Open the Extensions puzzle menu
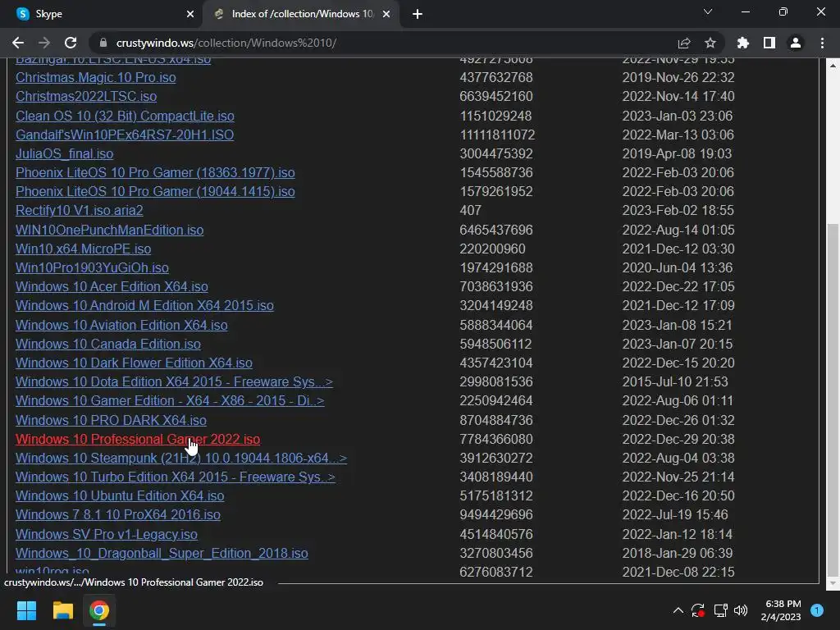Screen dimensions: 840x630 (x=742, y=43)
